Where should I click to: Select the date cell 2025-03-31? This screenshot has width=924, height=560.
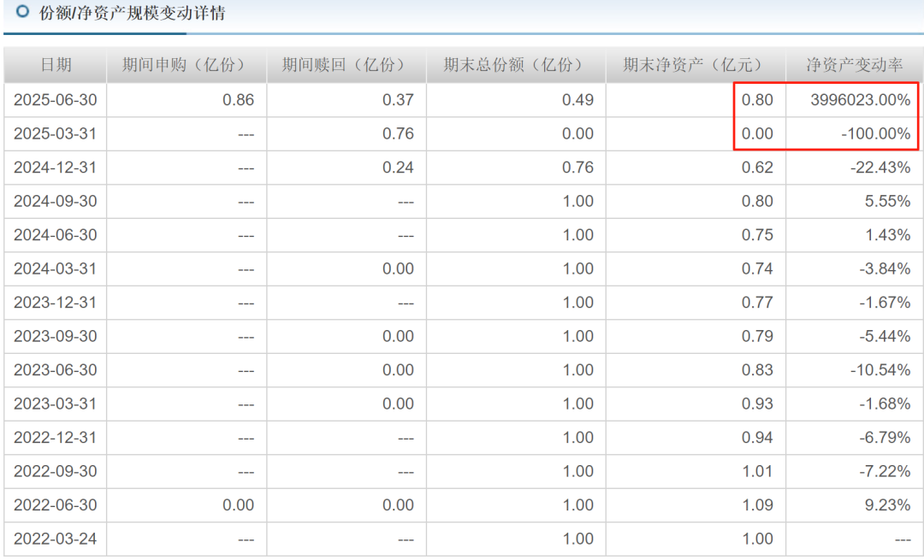56,133
